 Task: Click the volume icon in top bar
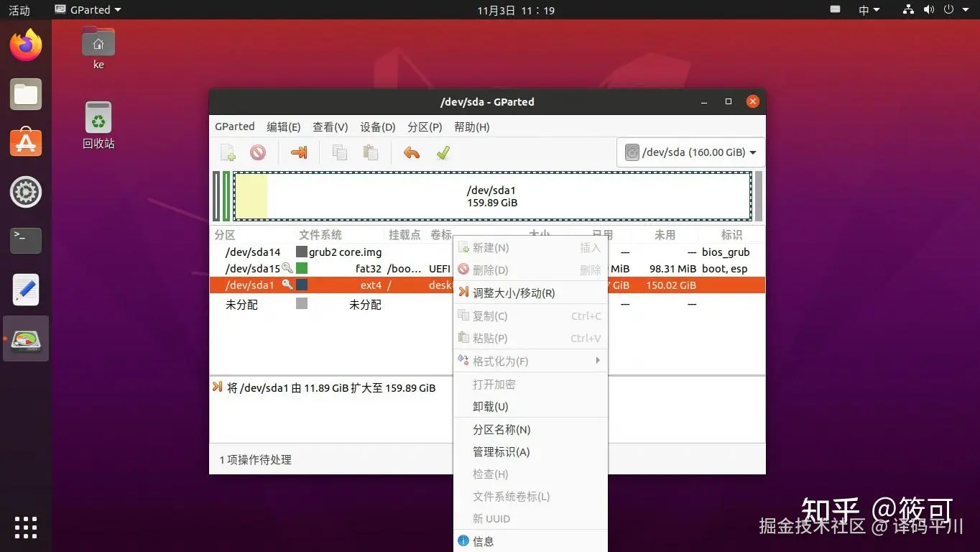click(928, 9)
